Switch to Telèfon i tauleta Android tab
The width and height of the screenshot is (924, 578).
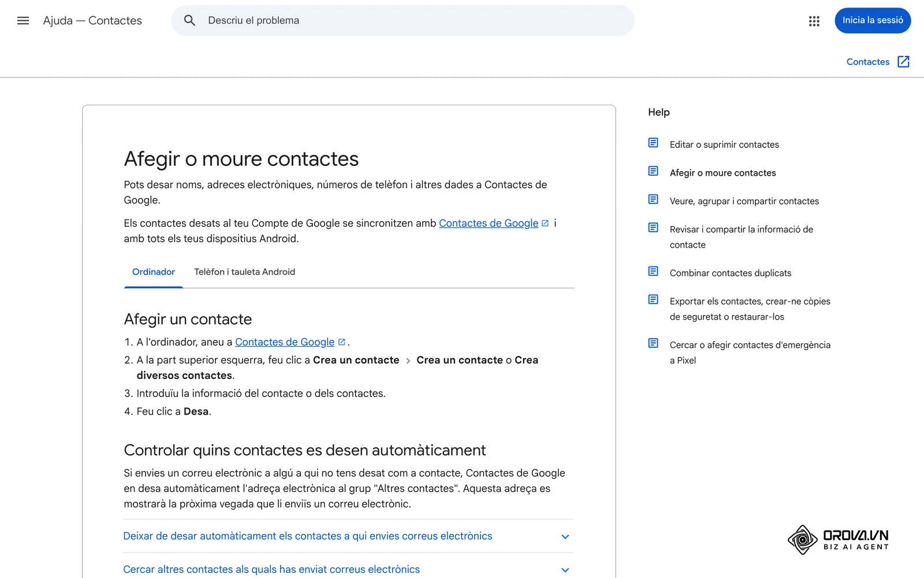[x=244, y=272]
